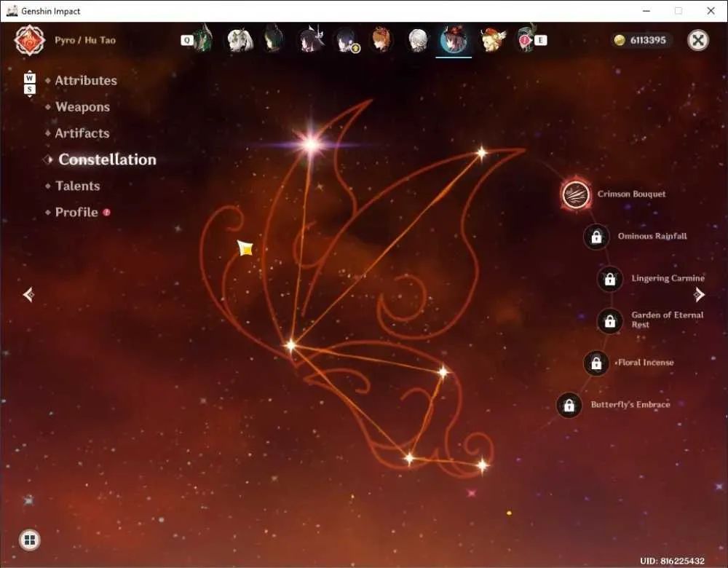Switch to the next character with the right arrow
Image resolution: width=728 pixels, height=568 pixels.
(x=699, y=294)
